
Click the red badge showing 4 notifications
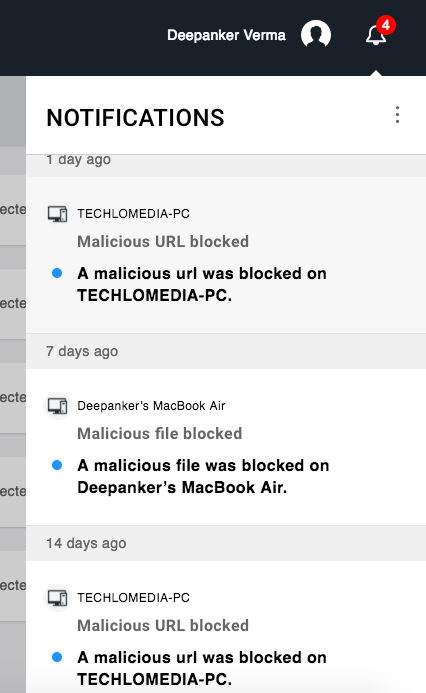tap(386, 25)
